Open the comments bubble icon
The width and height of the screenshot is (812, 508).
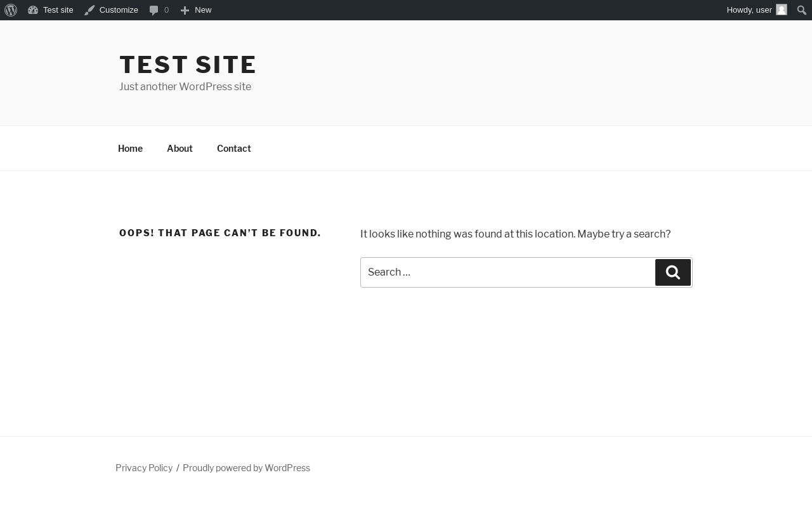coord(154,10)
